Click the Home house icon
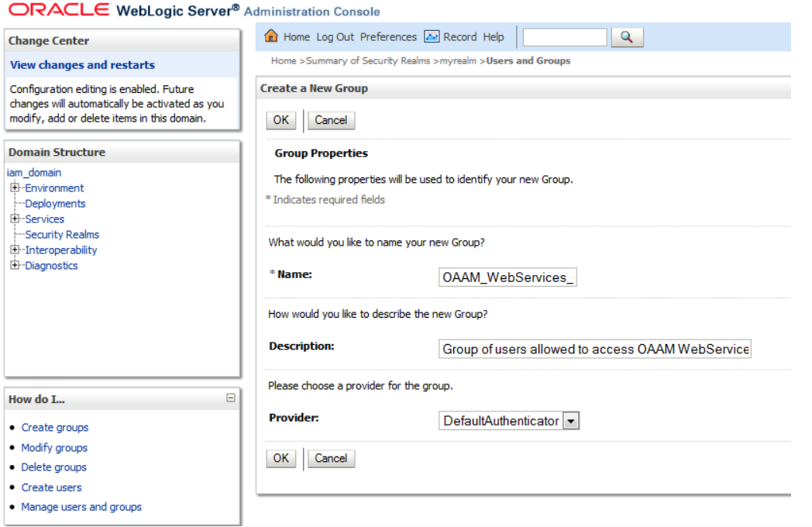812x527 pixels. [271, 36]
